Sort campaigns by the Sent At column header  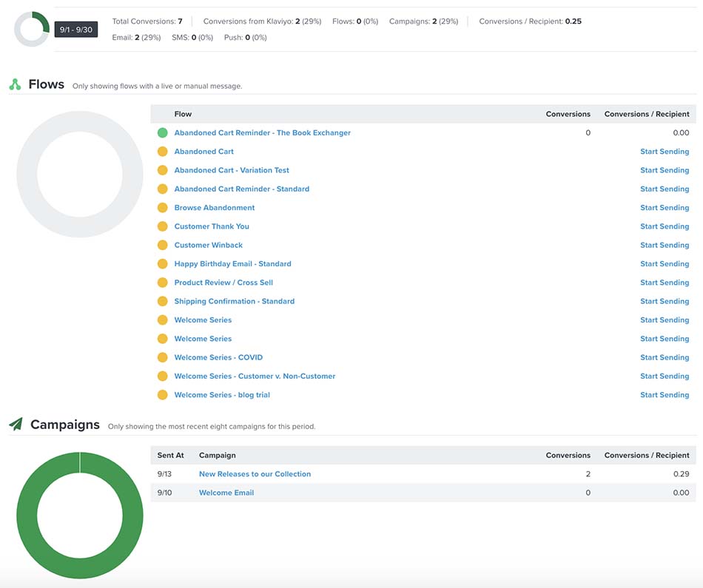point(170,455)
